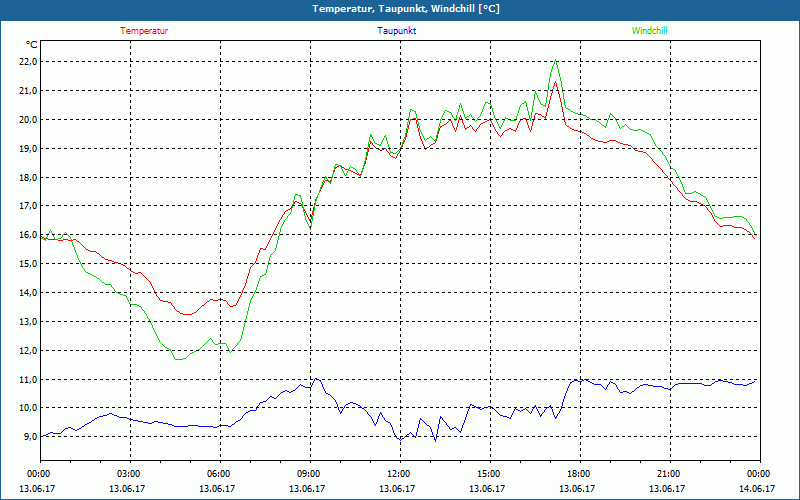Select the 22,0 y-axis value
The image size is (800, 500).
tap(28, 62)
